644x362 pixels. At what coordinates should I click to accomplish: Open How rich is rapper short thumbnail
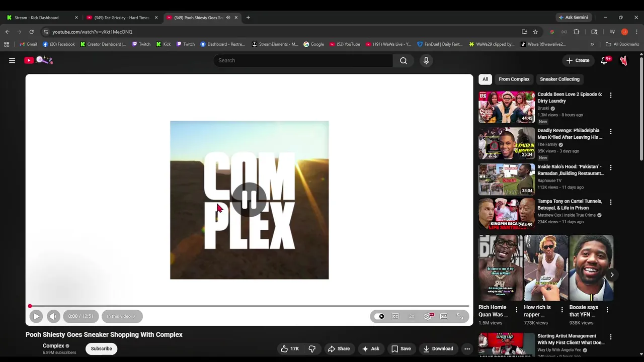point(546,267)
